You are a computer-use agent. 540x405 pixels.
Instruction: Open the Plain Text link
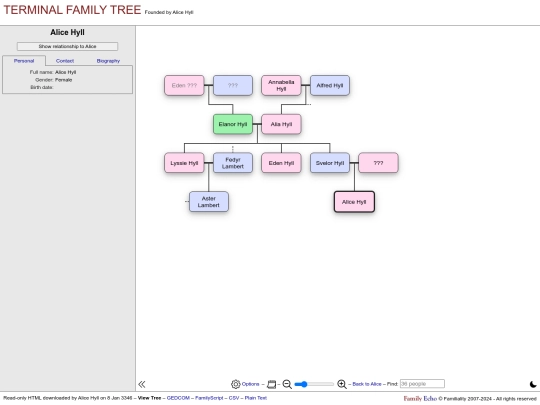pos(256,398)
